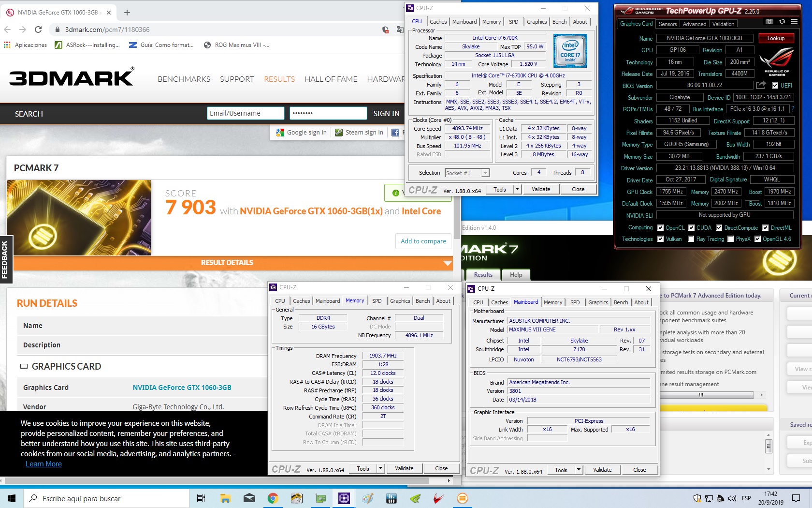The width and height of the screenshot is (812, 508).
Task: Go back in Chrome browser
Action: (7, 30)
